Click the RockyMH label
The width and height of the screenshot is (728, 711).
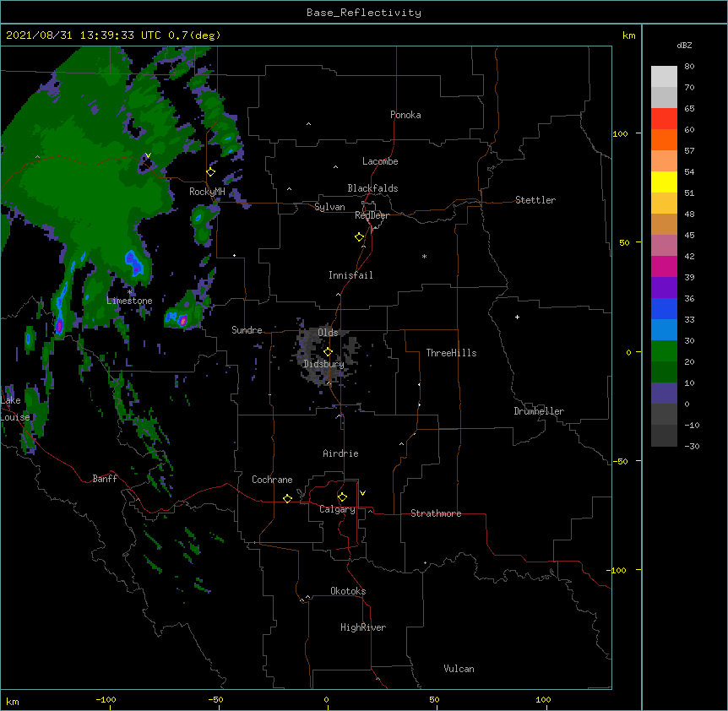coord(207,192)
